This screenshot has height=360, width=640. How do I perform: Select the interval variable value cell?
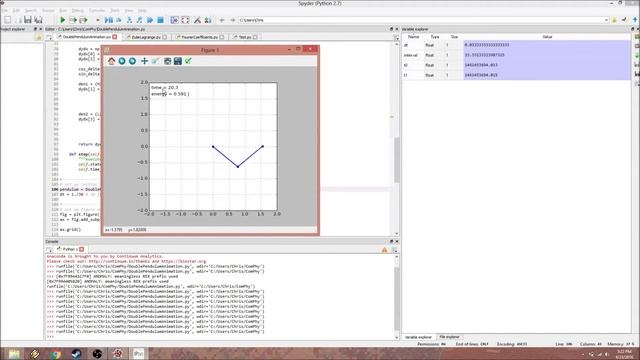click(x=547, y=55)
